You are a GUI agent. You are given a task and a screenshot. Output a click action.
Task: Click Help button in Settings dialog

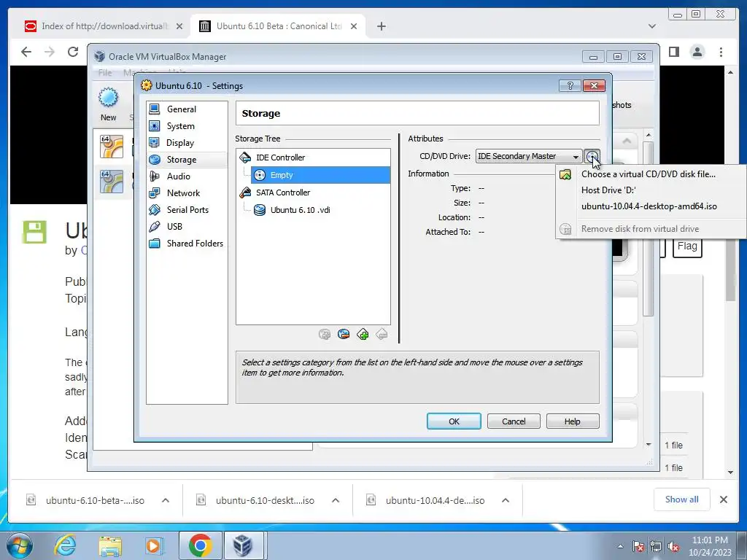573,421
